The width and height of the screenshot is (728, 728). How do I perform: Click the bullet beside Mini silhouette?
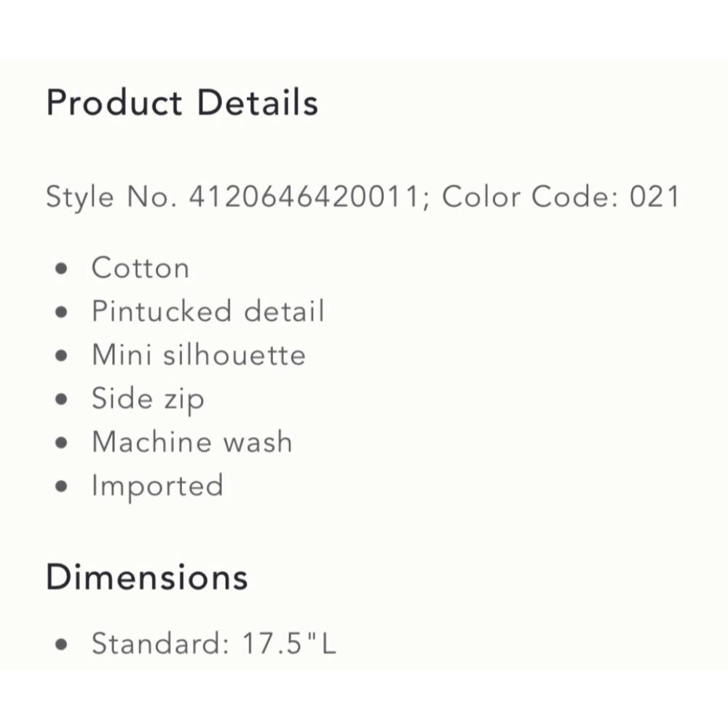point(61,356)
